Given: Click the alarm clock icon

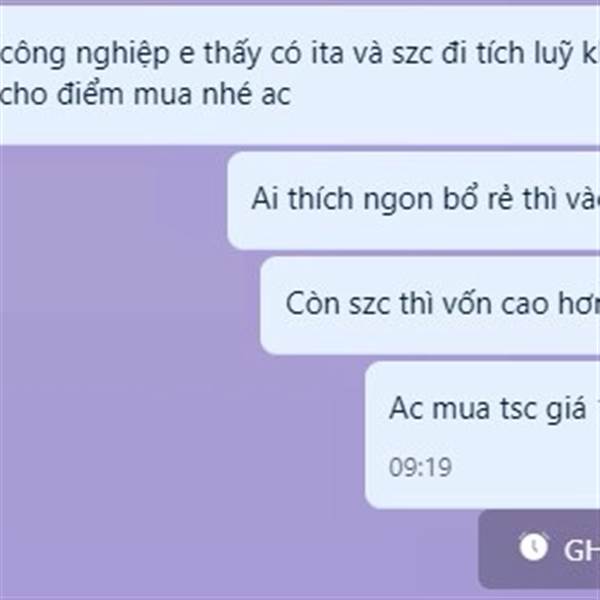Looking at the screenshot, I should pos(533,546).
